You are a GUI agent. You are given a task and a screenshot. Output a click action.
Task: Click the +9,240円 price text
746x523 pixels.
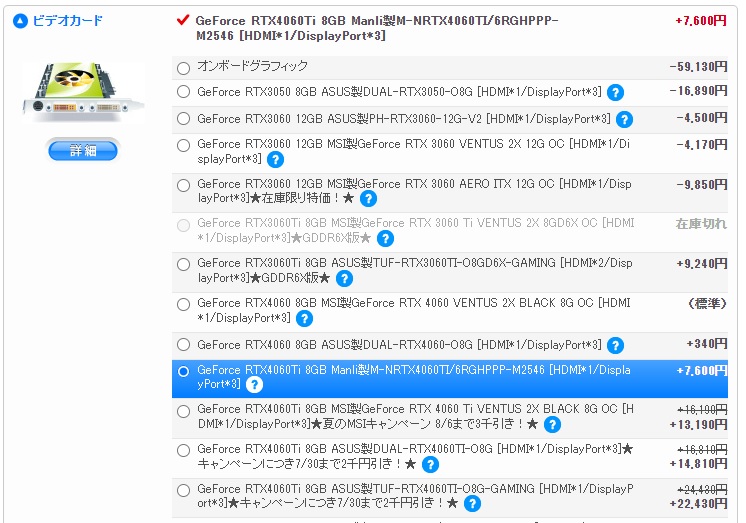(702, 264)
